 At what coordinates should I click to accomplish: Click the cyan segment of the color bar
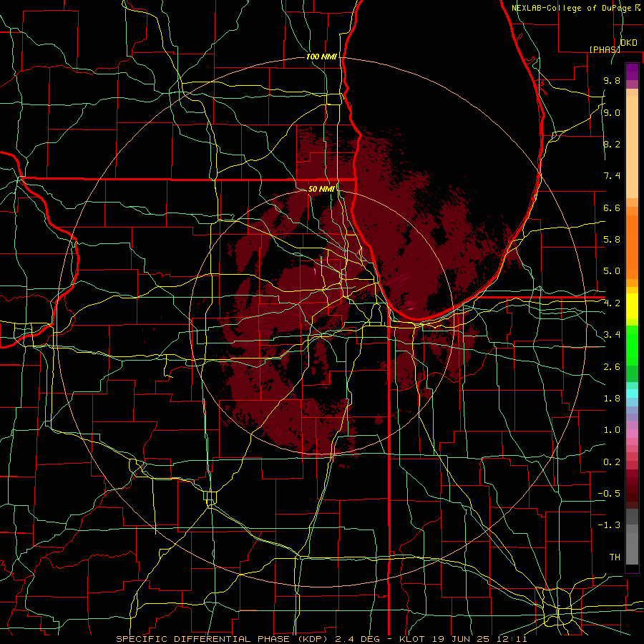coord(632,394)
